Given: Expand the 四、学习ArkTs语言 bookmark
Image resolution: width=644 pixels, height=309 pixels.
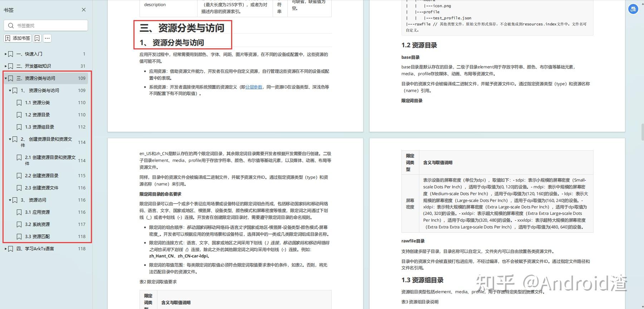Looking at the screenshot, I should tap(5, 249).
